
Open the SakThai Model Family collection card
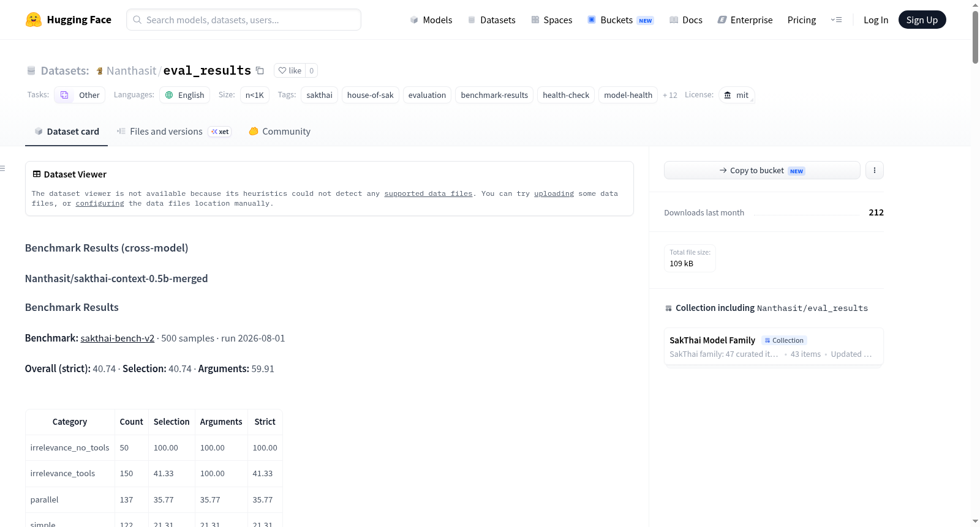[x=774, y=346]
